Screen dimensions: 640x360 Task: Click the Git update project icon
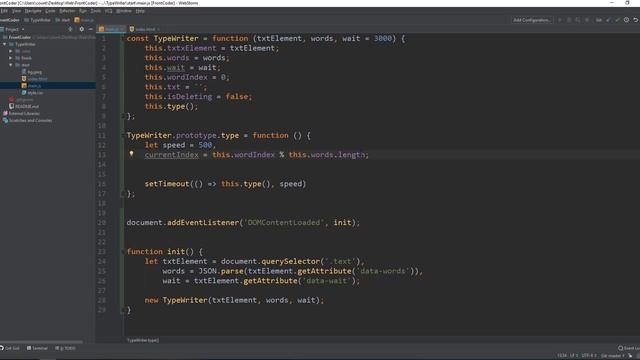click(608, 20)
